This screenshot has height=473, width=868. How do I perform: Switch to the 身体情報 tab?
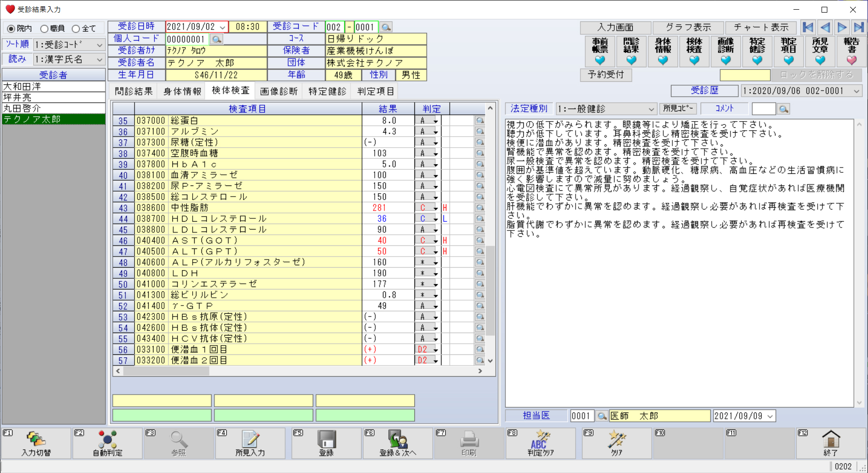coord(182,92)
